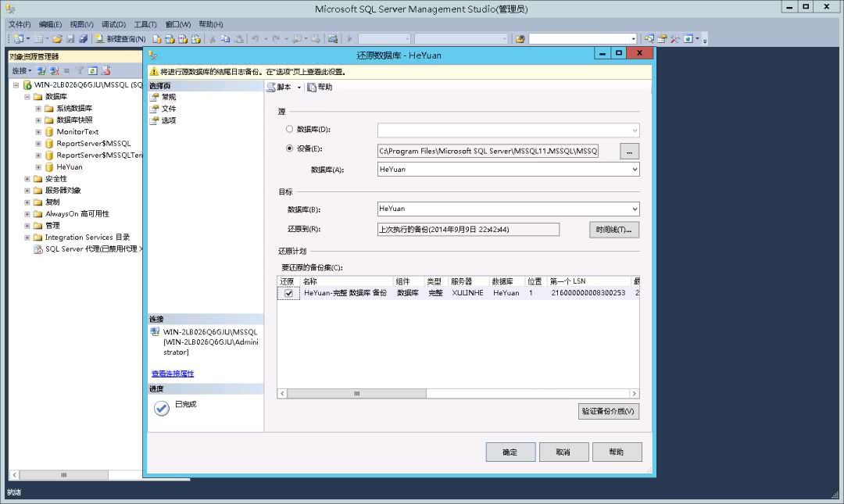Select the 设备(E) radio button
The height and width of the screenshot is (504, 844).
(x=290, y=148)
